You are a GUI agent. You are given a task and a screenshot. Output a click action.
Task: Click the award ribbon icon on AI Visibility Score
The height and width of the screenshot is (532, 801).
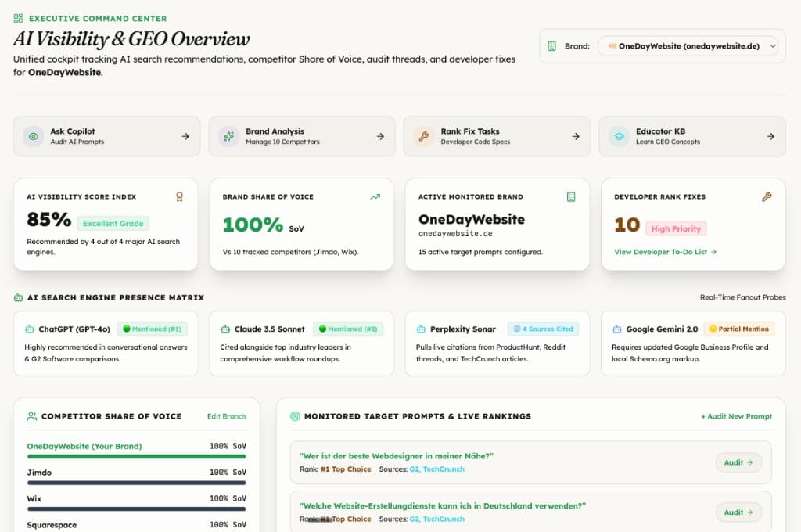pyautogui.click(x=180, y=196)
